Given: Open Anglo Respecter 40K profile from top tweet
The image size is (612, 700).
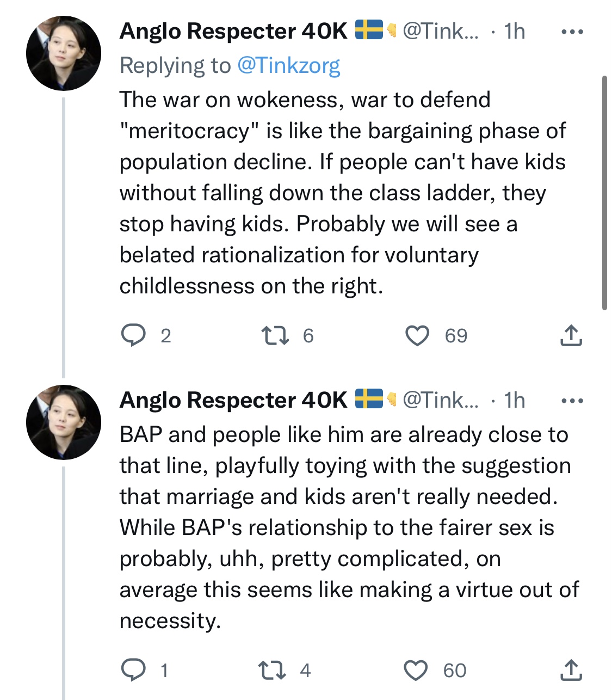Looking at the screenshot, I should pos(233,31).
